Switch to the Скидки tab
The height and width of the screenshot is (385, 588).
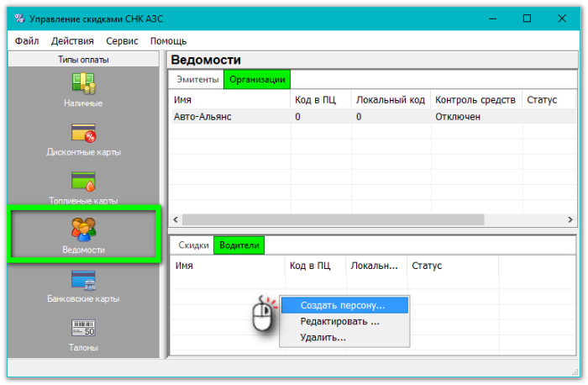(193, 245)
